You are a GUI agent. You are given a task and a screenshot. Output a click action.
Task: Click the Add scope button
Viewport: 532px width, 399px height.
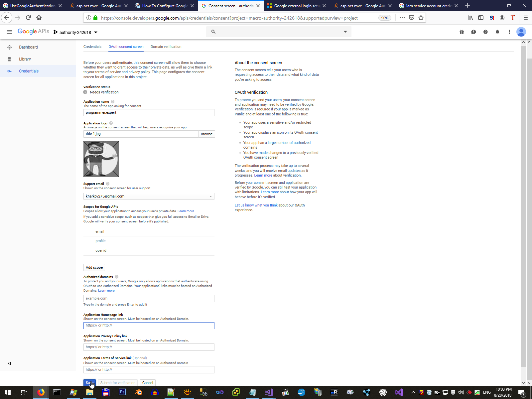(94, 267)
